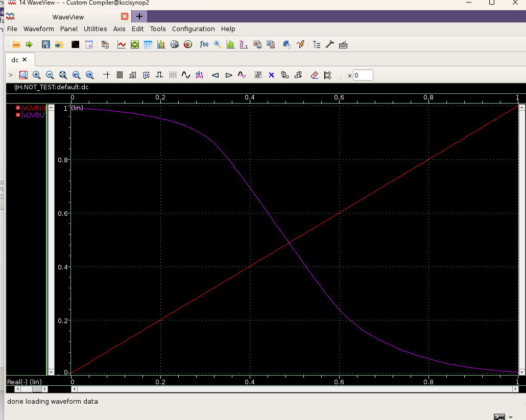Click the plot vertical scroll up arrow
Image resolution: width=526 pixels, height=420 pixels.
[x=522, y=107]
